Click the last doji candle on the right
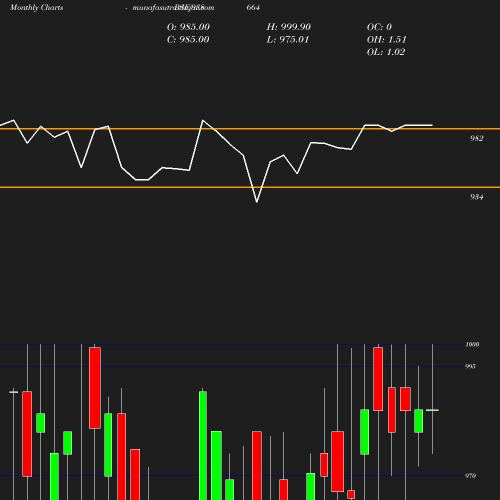 click(x=432, y=410)
